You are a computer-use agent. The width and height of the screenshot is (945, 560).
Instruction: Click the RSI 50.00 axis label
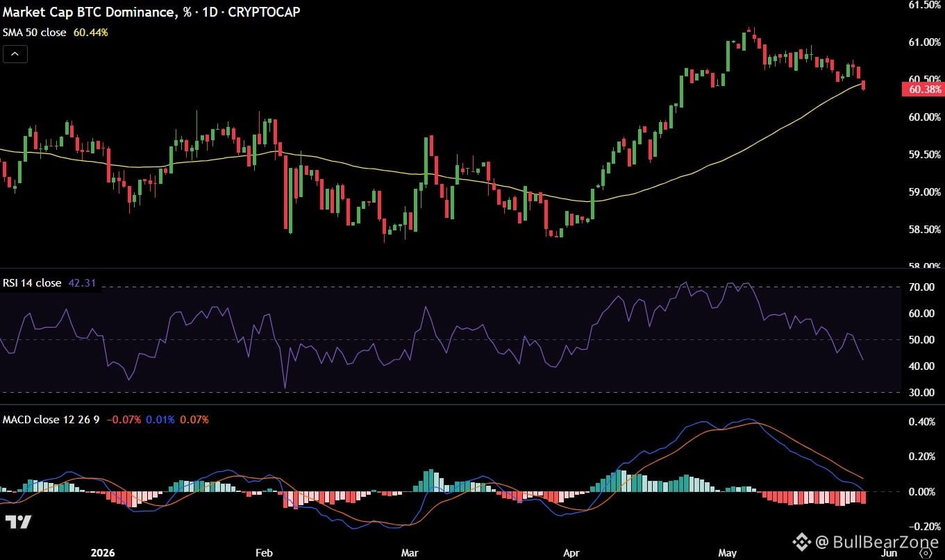pyautogui.click(x=921, y=339)
